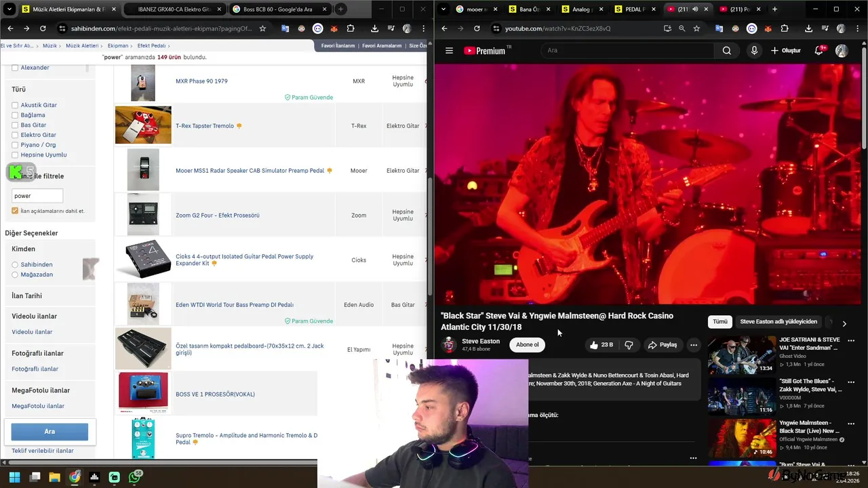Click the sahibinden address bar URL
The width and height of the screenshot is (868, 488).
[x=161, y=28]
